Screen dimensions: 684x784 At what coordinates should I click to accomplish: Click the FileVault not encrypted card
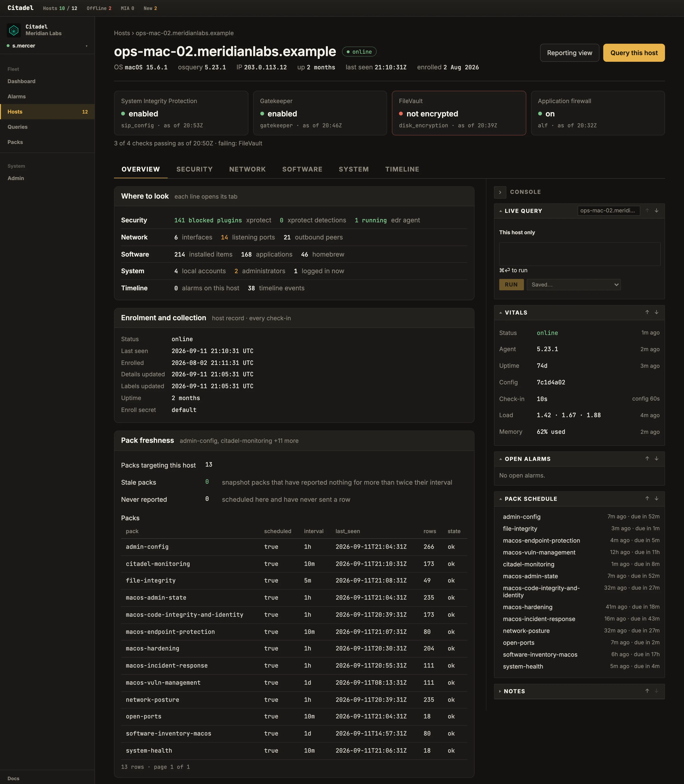pyautogui.click(x=459, y=113)
